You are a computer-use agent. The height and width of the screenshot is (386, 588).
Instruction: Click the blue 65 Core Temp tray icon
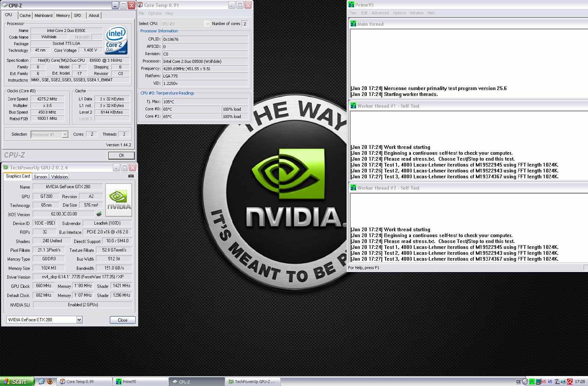click(550, 382)
